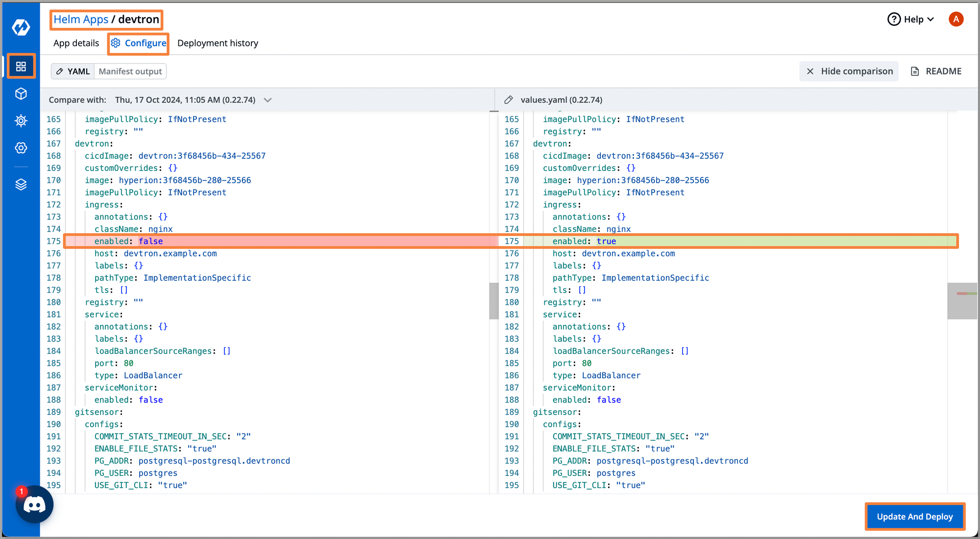Click right pane 'tls: []' line 179
Screen dimensions: 980x539
(x=569, y=290)
